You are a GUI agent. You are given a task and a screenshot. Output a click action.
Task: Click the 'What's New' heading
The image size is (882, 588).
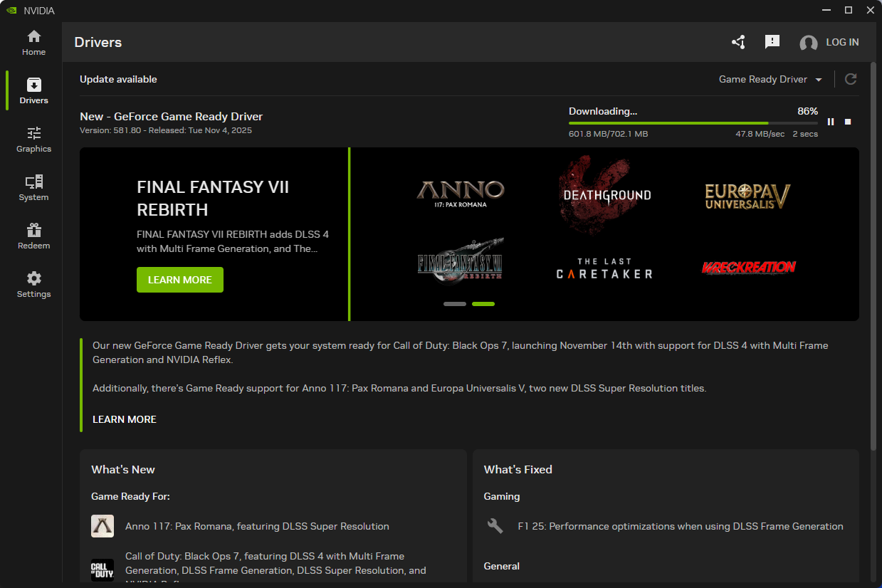click(123, 469)
